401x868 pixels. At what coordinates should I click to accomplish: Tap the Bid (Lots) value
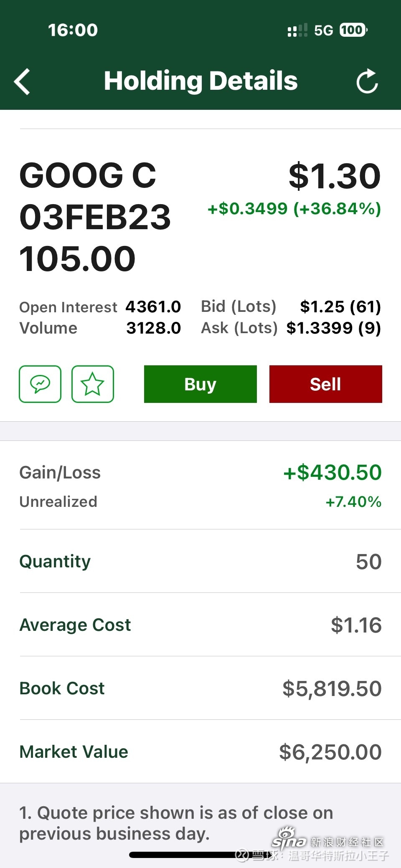340,307
